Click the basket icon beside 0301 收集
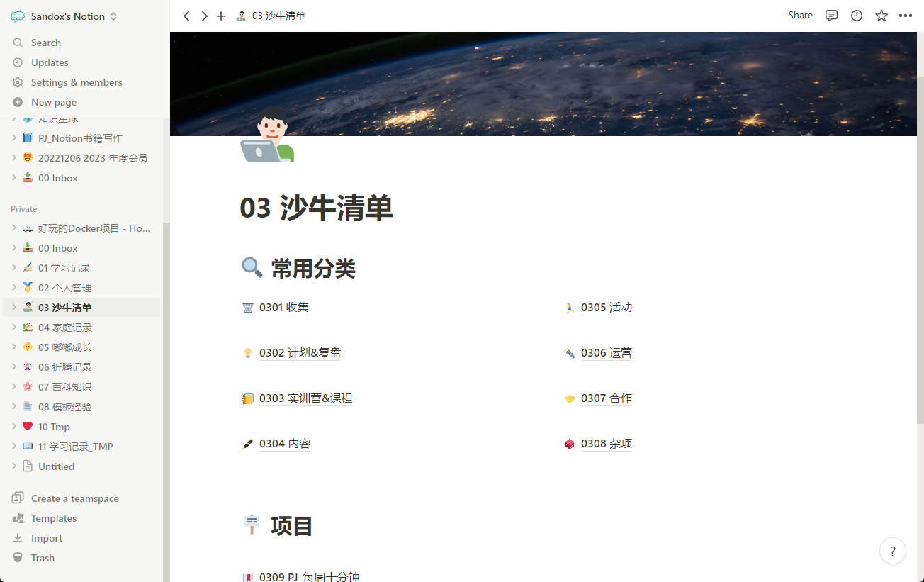 (248, 308)
